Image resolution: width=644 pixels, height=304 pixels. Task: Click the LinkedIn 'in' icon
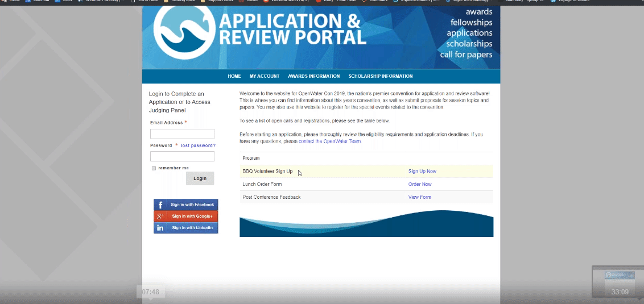pos(160,228)
